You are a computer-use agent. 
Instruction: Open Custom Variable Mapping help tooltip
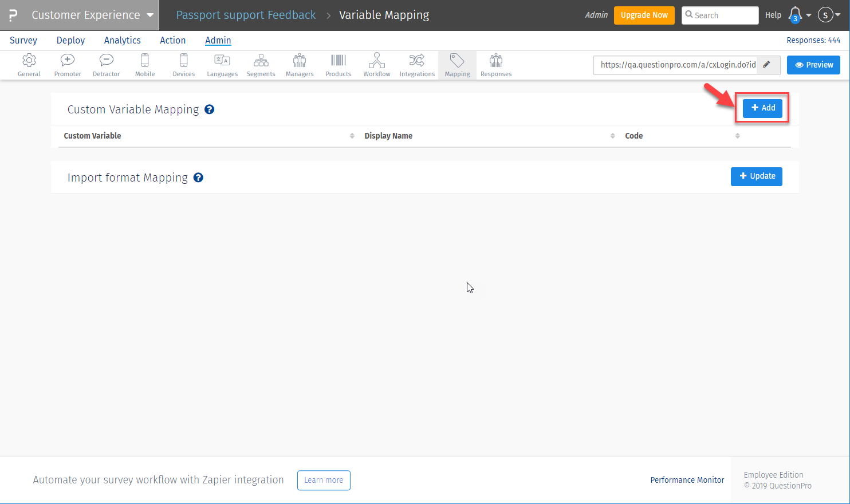(x=209, y=109)
